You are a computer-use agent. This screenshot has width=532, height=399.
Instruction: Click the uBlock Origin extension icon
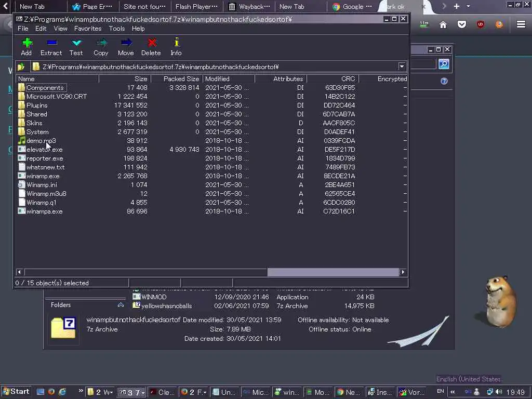[481, 24]
